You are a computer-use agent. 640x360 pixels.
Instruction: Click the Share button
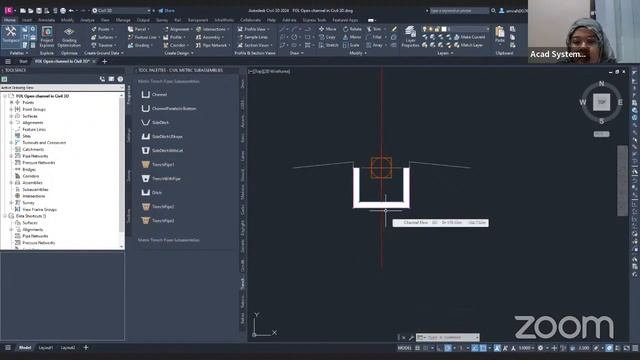(x=167, y=11)
